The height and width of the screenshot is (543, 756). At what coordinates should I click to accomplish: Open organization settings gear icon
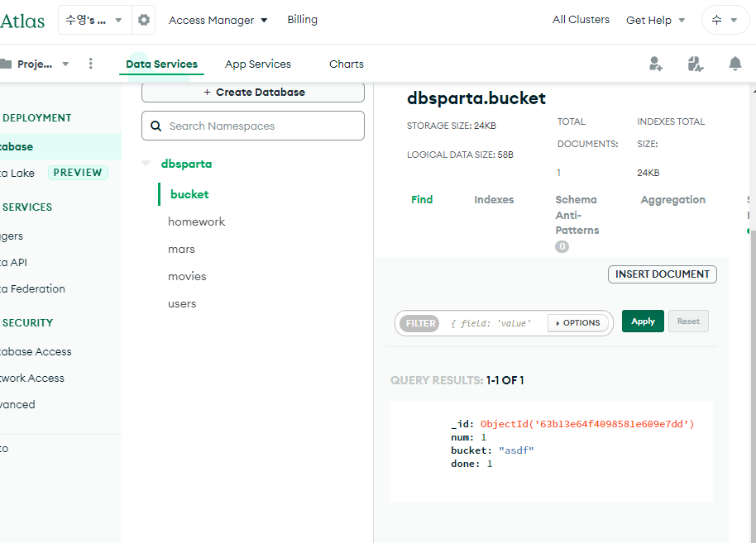click(143, 20)
